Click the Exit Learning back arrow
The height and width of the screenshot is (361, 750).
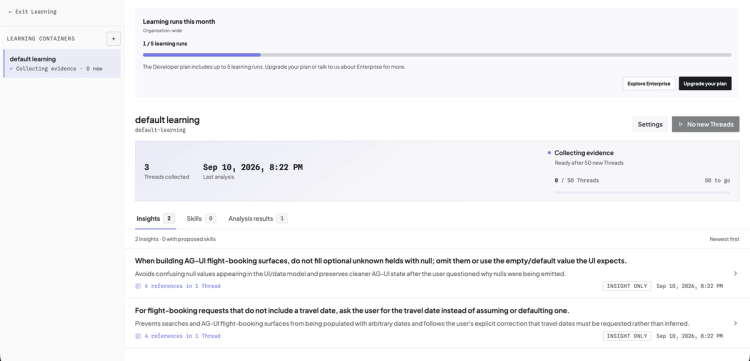10,11
